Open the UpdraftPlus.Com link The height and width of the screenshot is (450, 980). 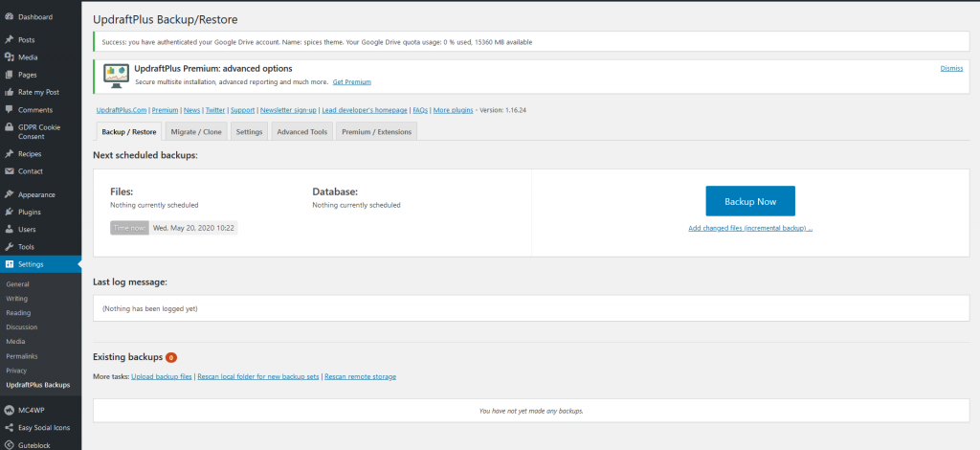(122, 110)
